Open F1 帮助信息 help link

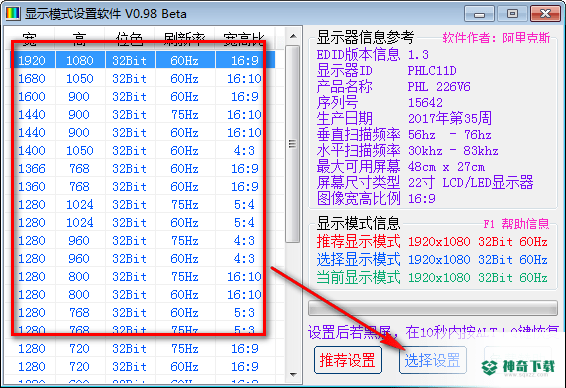tap(516, 224)
